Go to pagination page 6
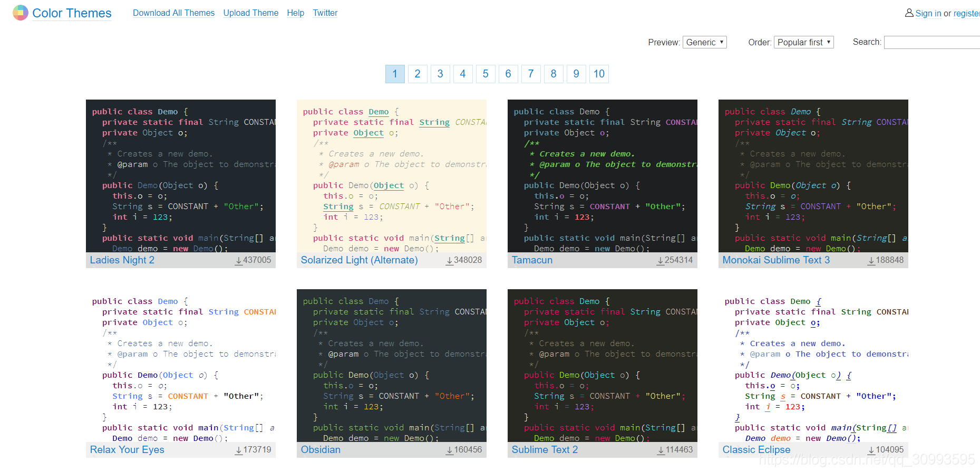Viewport: 980px width, 472px height. click(x=508, y=74)
